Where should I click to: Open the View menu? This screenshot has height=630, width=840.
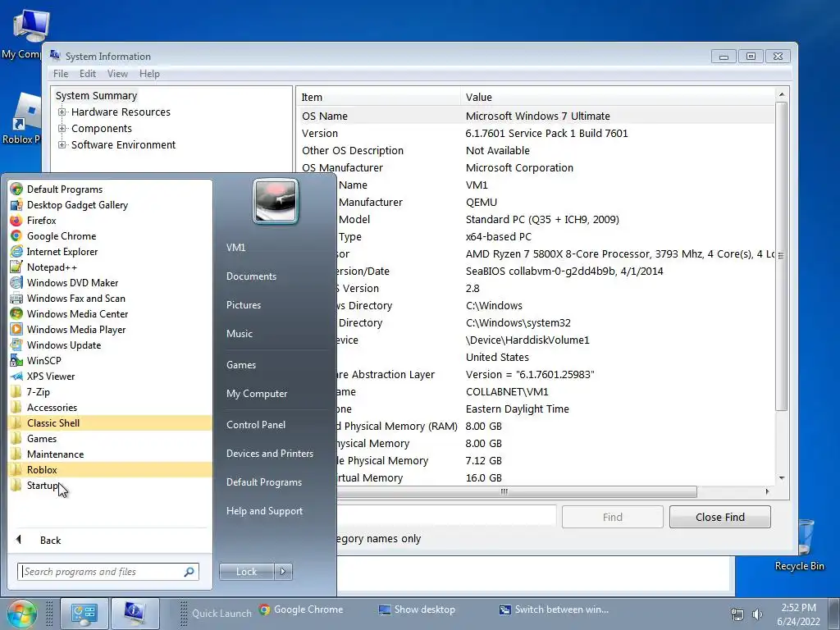(117, 73)
